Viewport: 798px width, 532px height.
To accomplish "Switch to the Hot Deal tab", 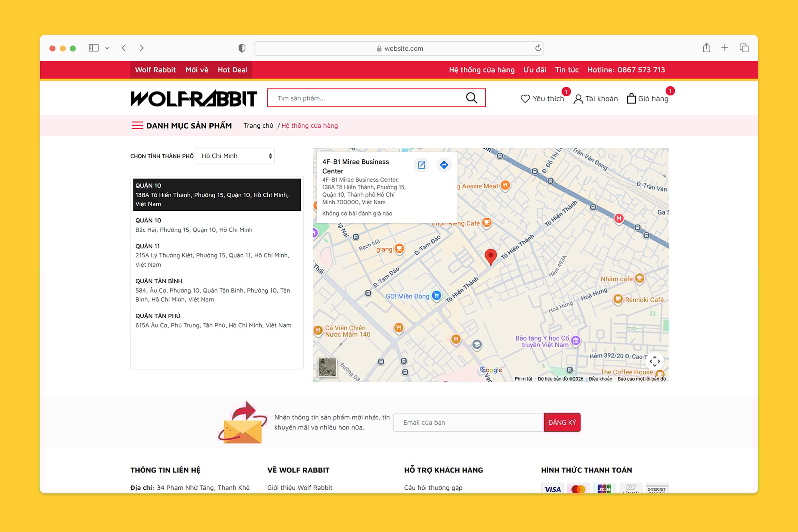I will point(232,70).
